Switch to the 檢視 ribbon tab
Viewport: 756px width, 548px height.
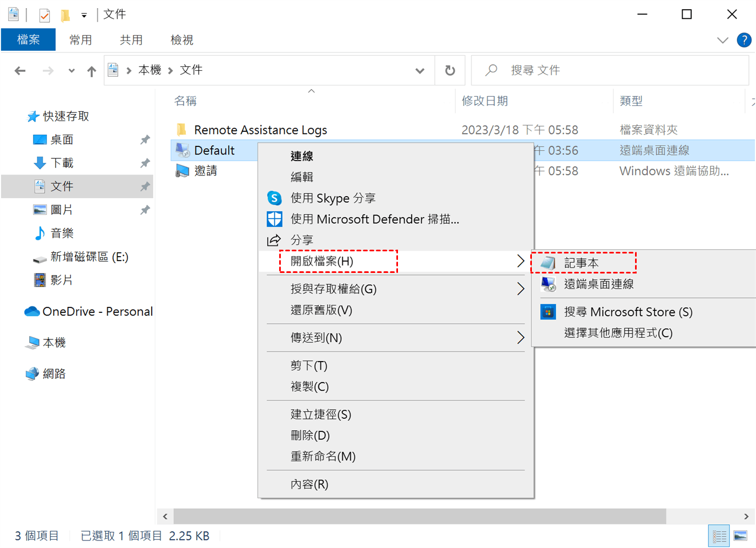click(x=182, y=40)
